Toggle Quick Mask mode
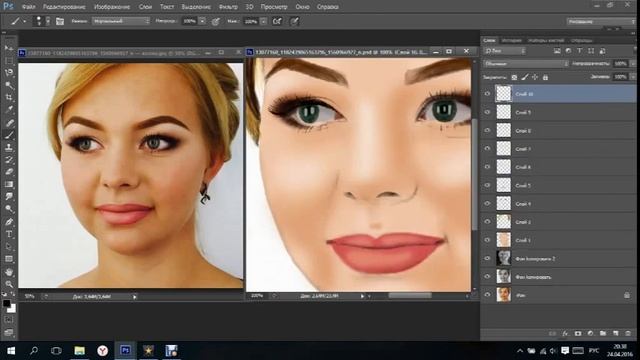Viewport: 640px width, 360px height. pos(9,320)
